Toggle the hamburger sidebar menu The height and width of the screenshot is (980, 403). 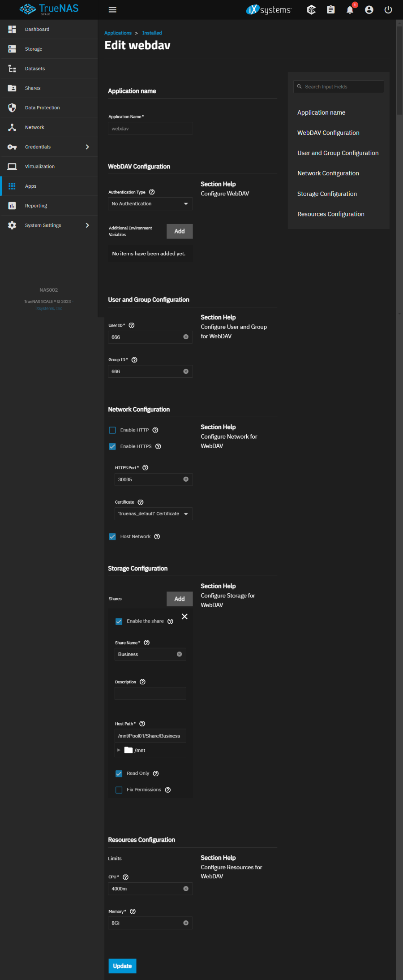112,10
